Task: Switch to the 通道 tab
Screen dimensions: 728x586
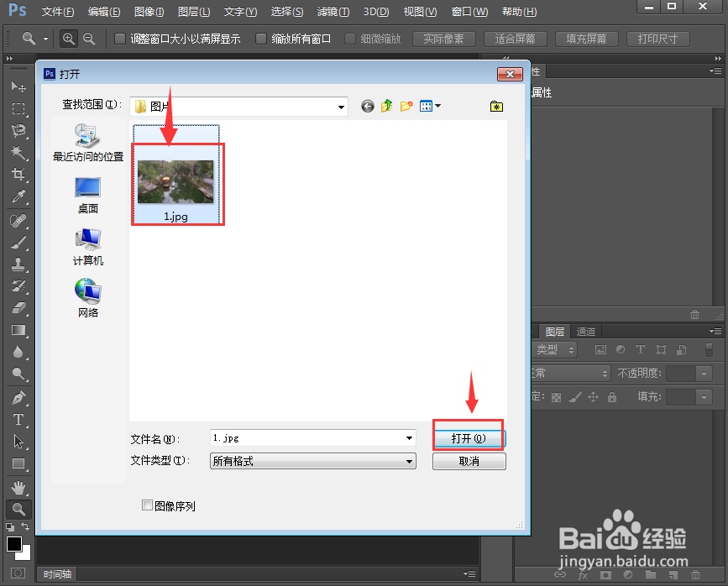Action: point(585,331)
